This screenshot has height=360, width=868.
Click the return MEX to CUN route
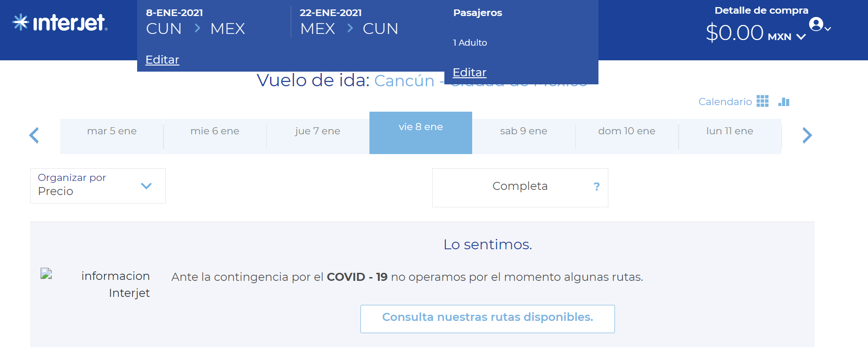349,29
